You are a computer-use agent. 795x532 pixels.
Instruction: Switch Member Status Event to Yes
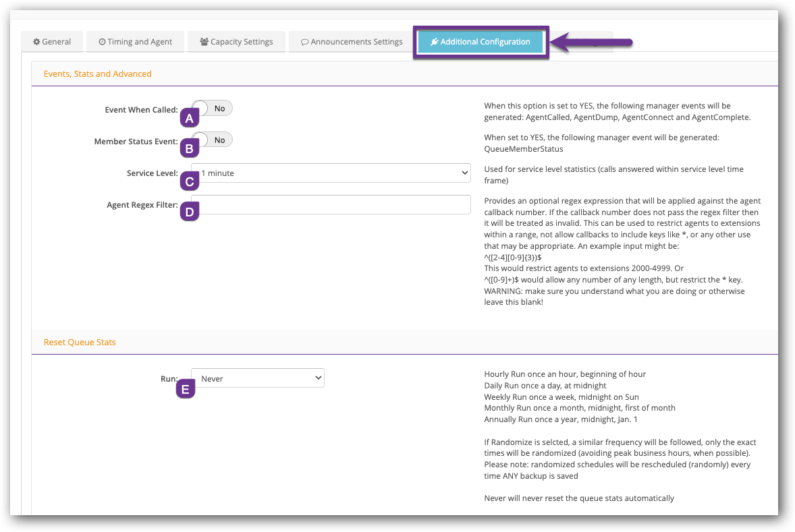[212, 140]
